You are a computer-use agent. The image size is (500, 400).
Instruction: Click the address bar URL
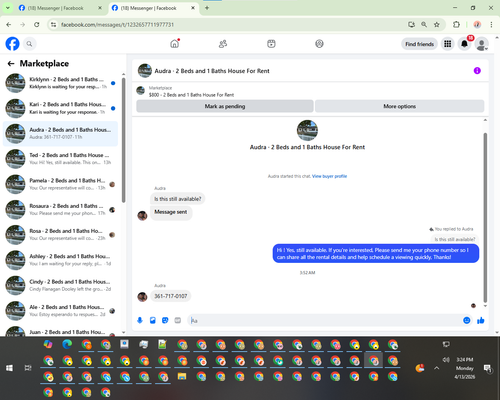(x=117, y=25)
